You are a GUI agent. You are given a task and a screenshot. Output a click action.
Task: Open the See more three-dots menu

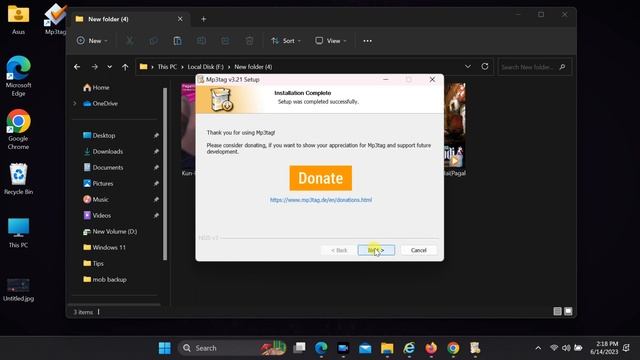click(367, 41)
